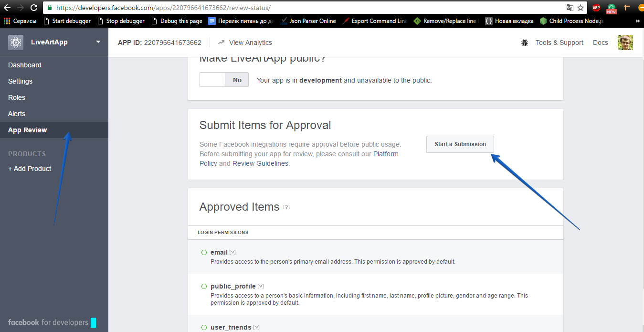Viewport: 644px width, 332px height.
Task: Click the APP ID number text
Action: coord(173,43)
